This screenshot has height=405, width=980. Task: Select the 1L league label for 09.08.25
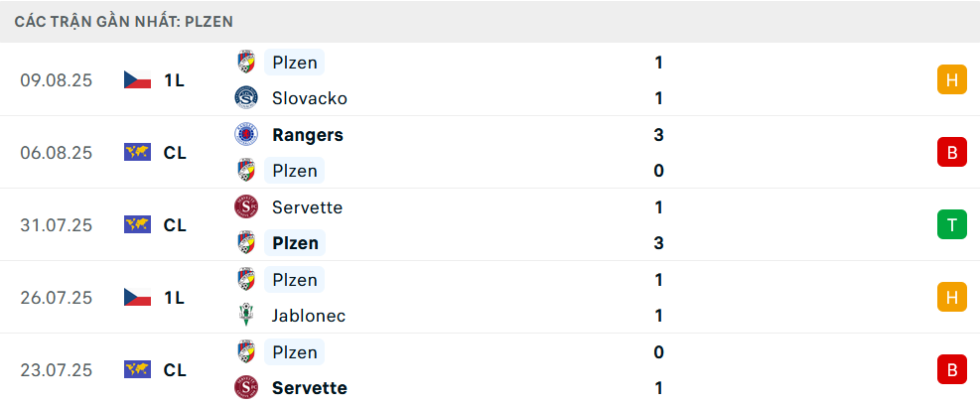pyautogui.click(x=175, y=80)
